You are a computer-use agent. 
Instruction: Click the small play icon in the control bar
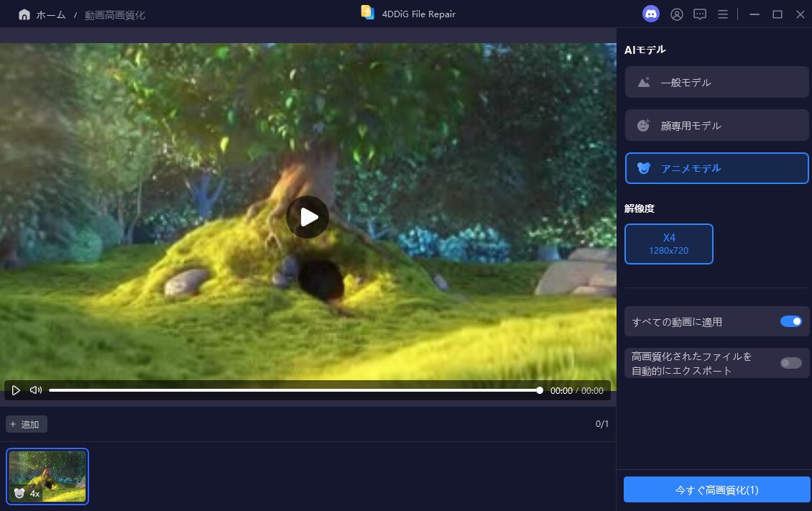point(16,390)
